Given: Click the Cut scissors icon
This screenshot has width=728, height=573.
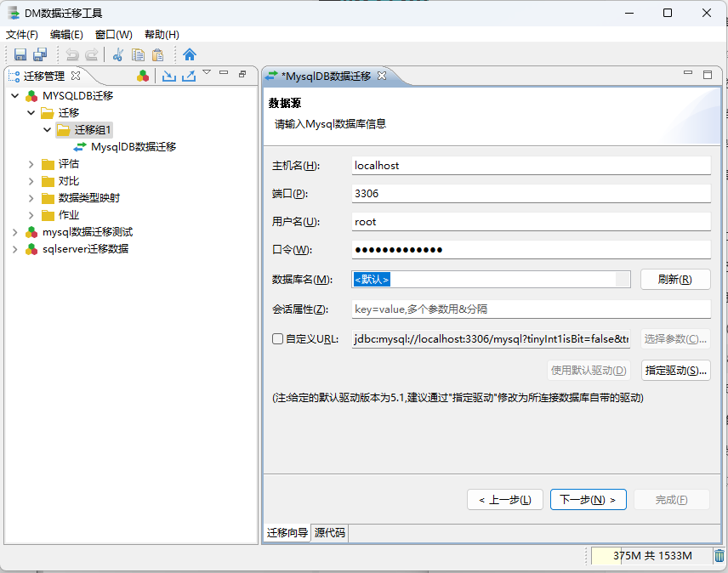Looking at the screenshot, I should click(x=118, y=54).
